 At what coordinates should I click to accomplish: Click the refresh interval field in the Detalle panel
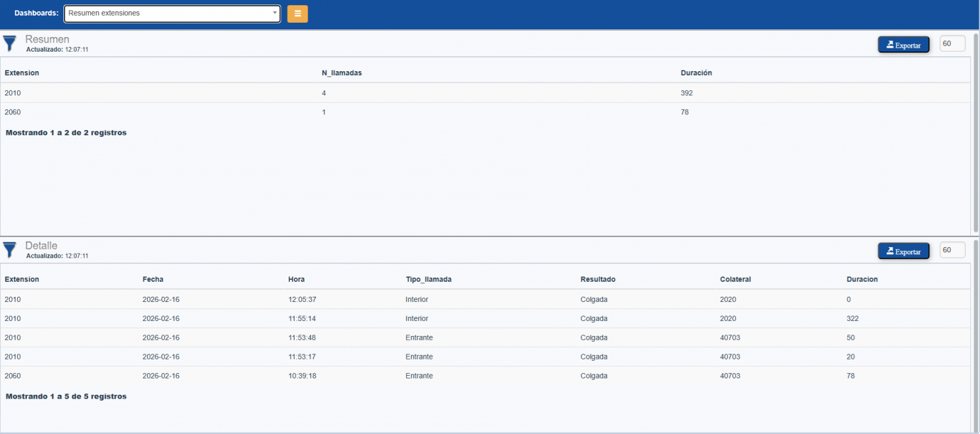tap(952, 250)
